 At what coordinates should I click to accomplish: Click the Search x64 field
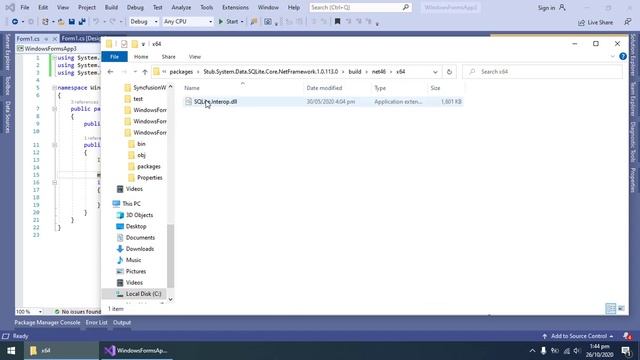(x=543, y=72)
